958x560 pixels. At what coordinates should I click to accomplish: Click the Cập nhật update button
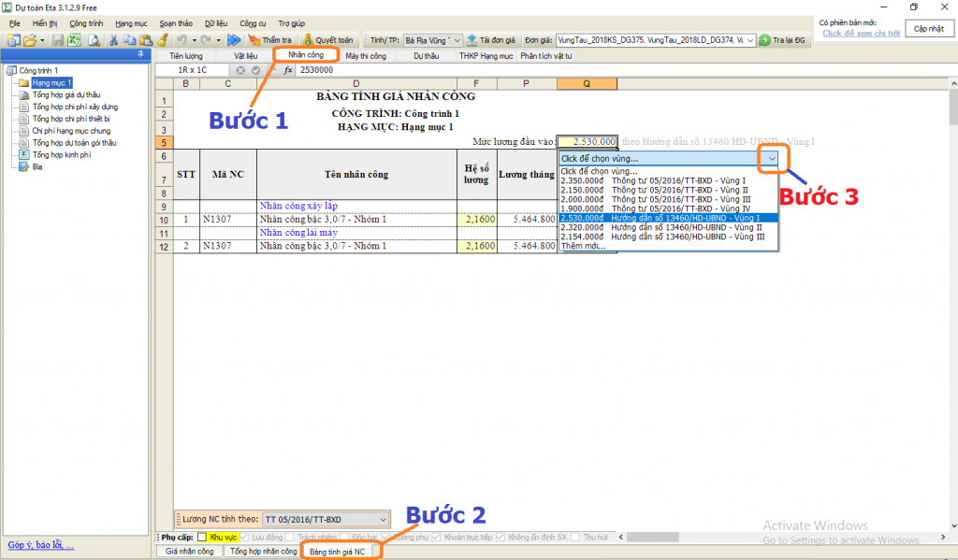pos(928,29)
